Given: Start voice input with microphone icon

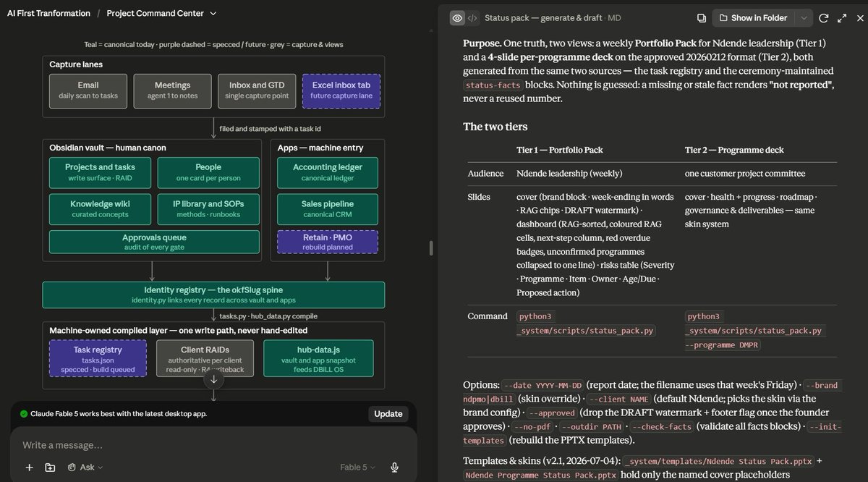Looking at the screenshot, I should click(x=394, y=468).
